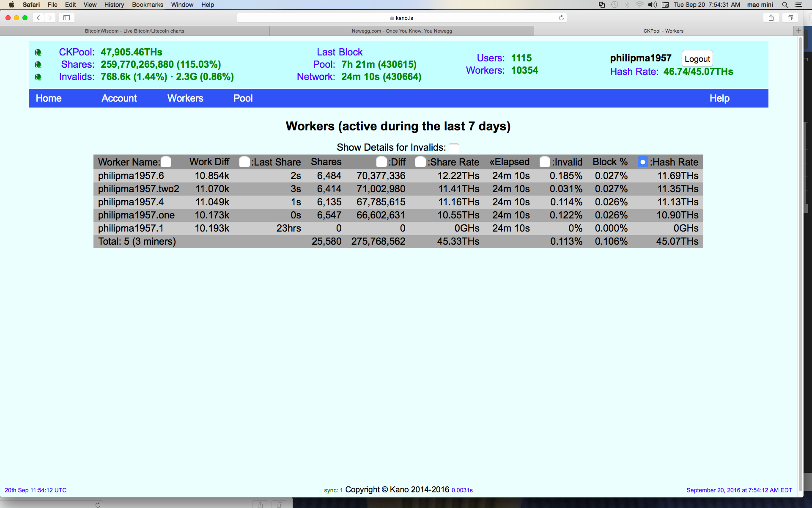Open Spotlight search magnifier icon
812x508 pixels.
coord(785,5)
